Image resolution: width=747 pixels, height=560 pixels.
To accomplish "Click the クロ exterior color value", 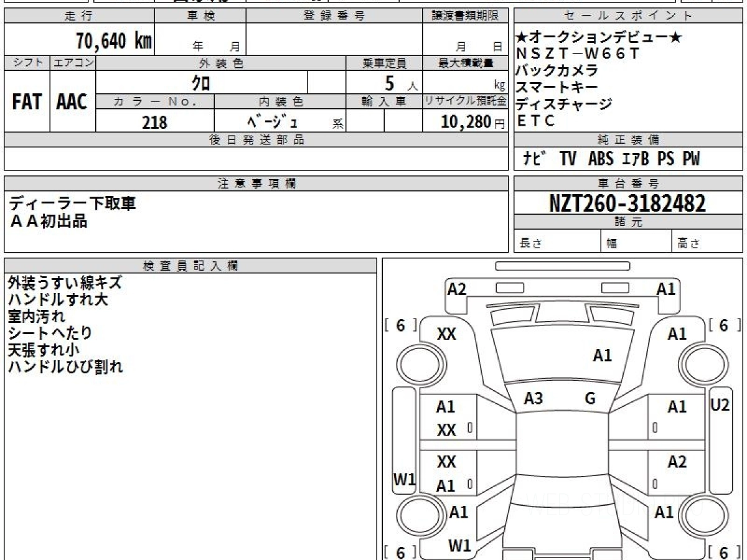I will tap(202, 83).
